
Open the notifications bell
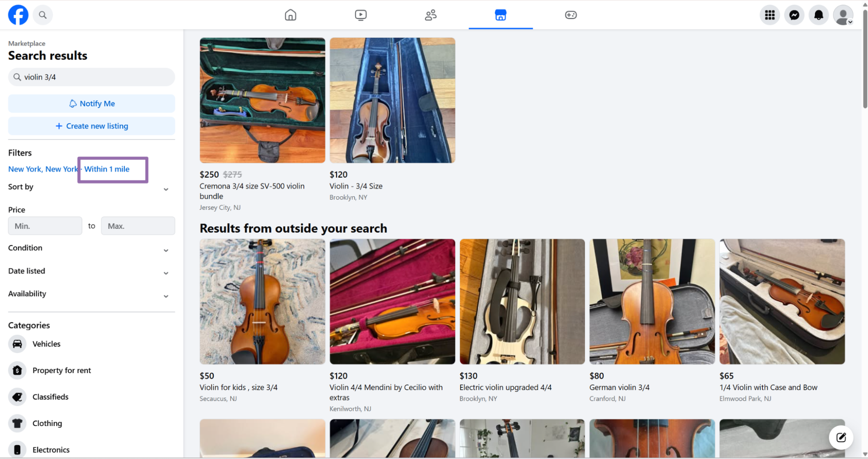tap(818, 15)
